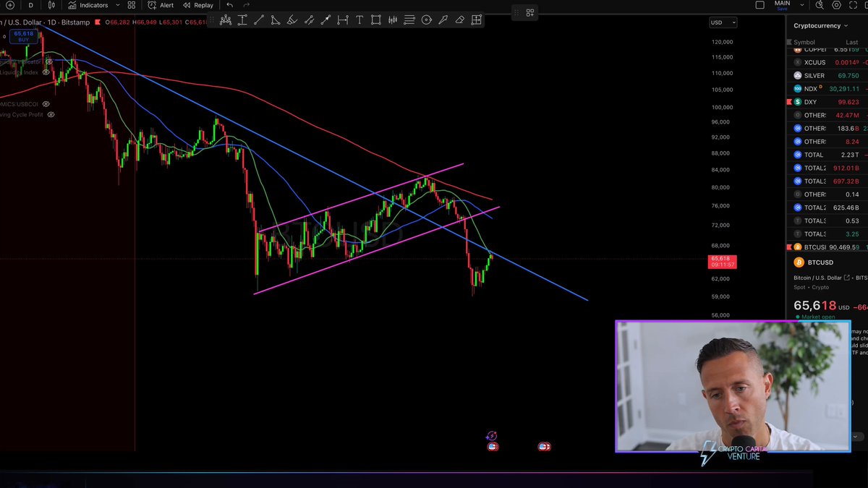Image resolution: width=868 pixels, height=488 pixels.
Task: Select NDX in the watchlist
Action: [827, 89]
